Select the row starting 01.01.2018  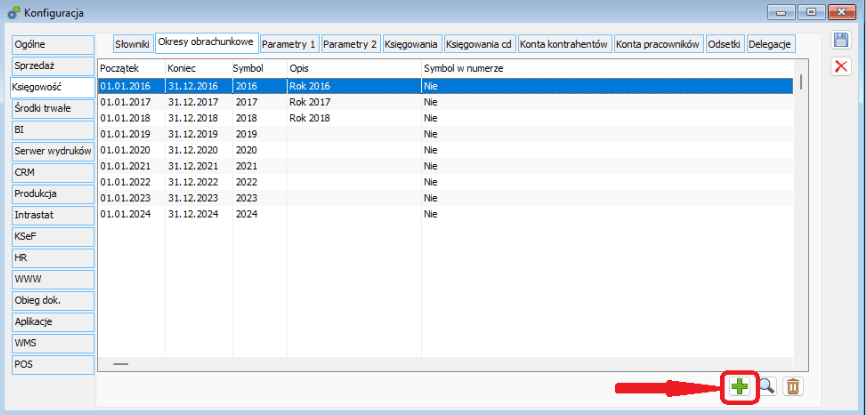[x=446, y=118]
